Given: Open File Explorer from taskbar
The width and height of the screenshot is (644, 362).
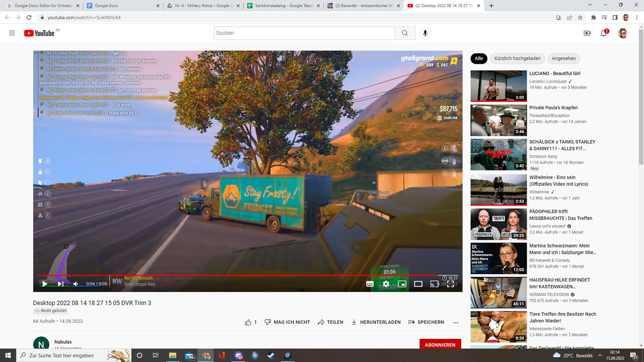Looking at the screenshot, I should point(173,355).
